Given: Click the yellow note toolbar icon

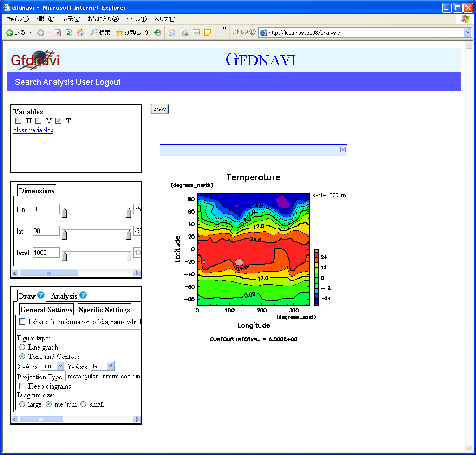Looking at the screenshot, I should tap(208, 32).
